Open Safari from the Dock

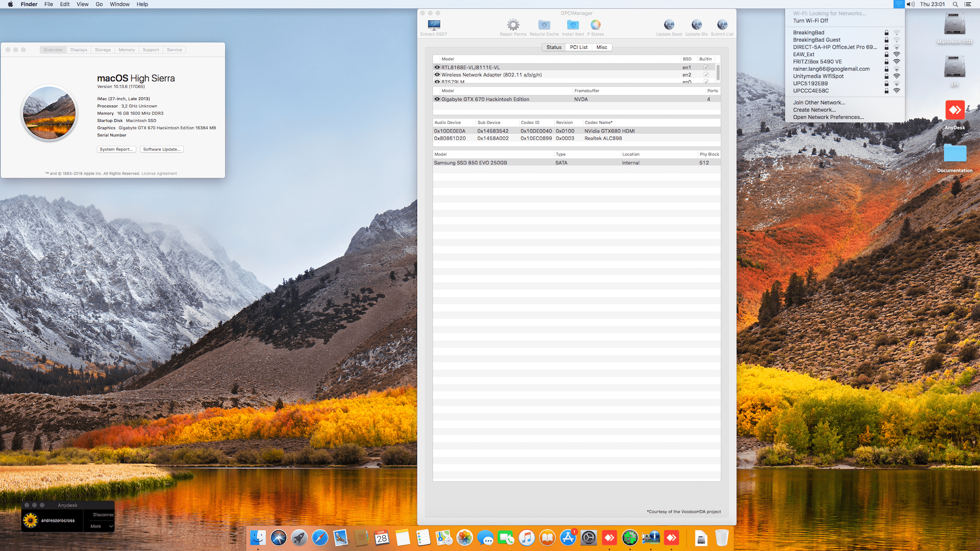click(320, 538)
